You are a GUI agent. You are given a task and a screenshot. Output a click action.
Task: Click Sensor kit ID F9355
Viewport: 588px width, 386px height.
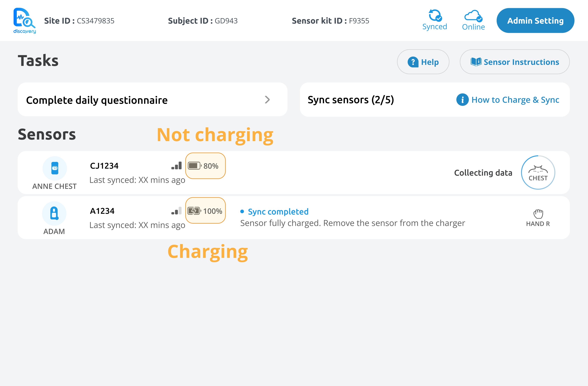(x=330, y=21)
